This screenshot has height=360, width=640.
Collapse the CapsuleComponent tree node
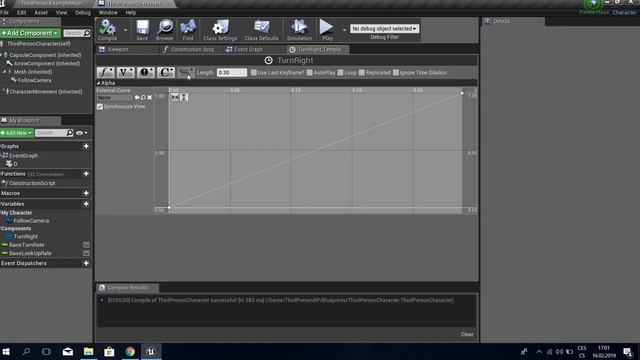click(x=1, y=55)
